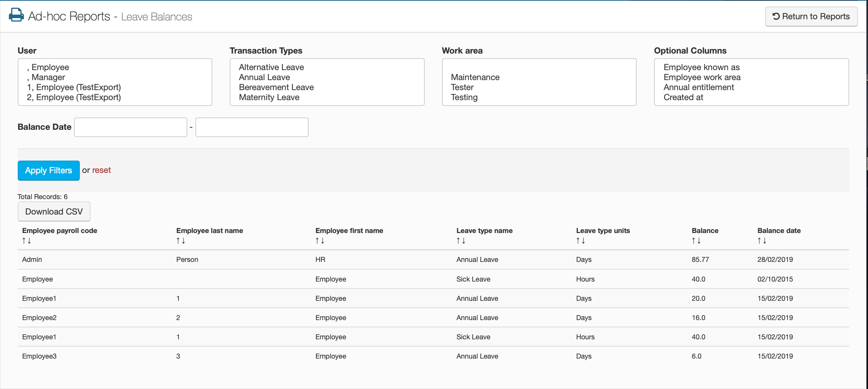Download the report as CSV
This screenshot has width=868, height=389.
click(54, 211)
